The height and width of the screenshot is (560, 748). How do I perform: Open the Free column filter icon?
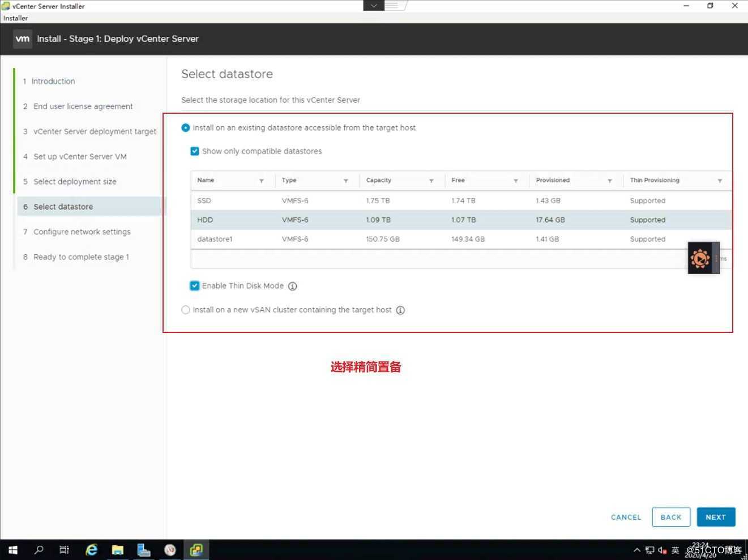point(516,181)
